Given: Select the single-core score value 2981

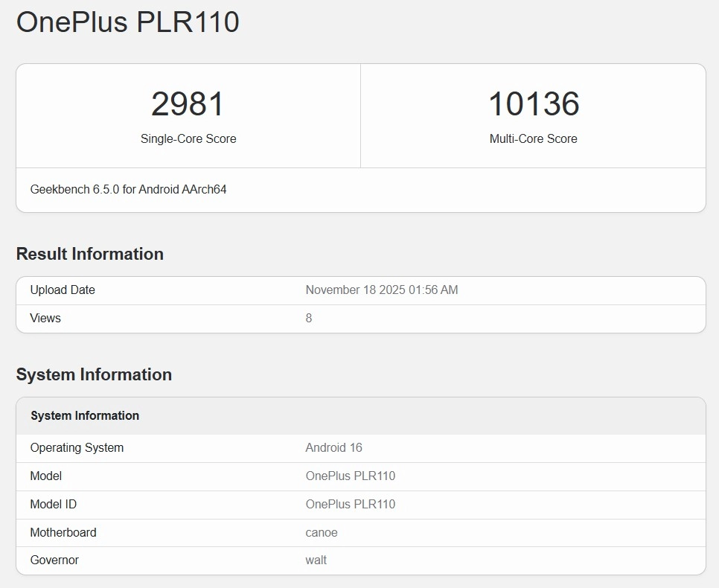Looking at the screenshot, I should click(188, 104).
